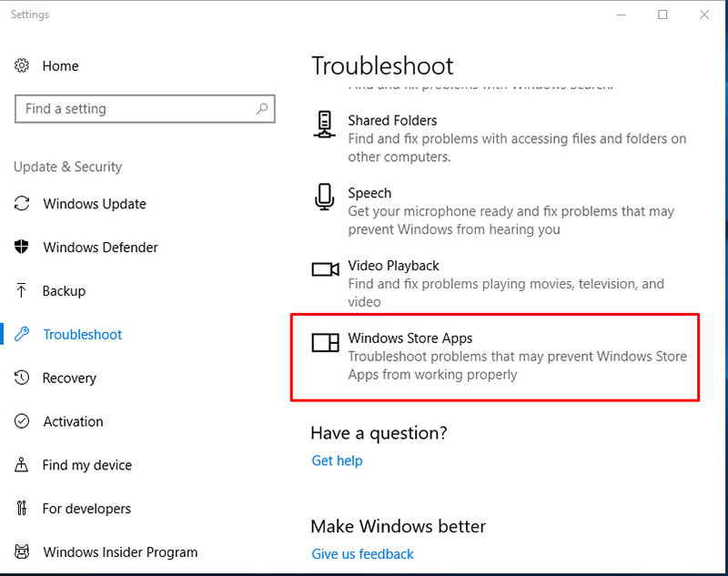Click 'Find and fix problems playing movies' description
The width and height of the screenshot is (728, 576).
[x=506, y=292]
